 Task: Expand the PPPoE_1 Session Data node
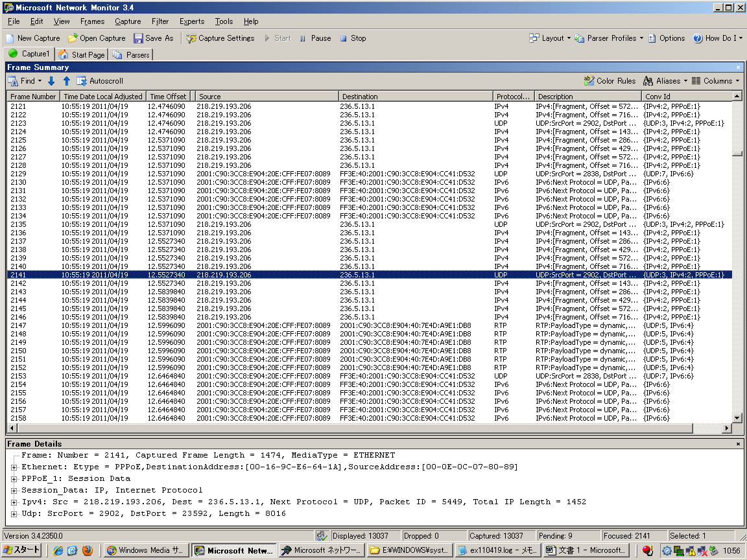point(14,479)
